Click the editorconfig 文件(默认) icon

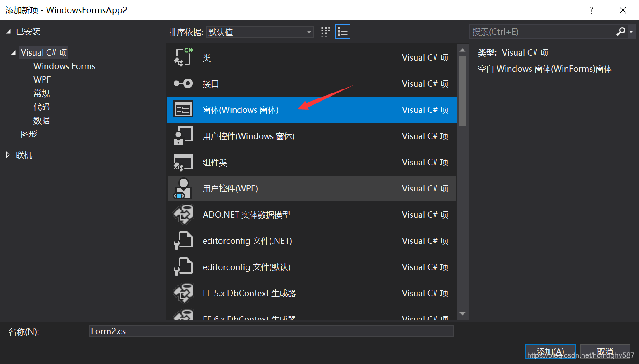tap(183, 267)
